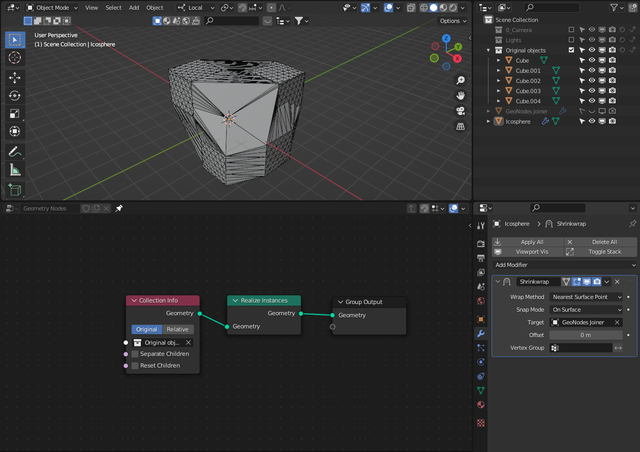Image resolution: width=640 pixels, height=452 pixels.
Task: Open the Add Modifier dropdown
Action: 564,265
